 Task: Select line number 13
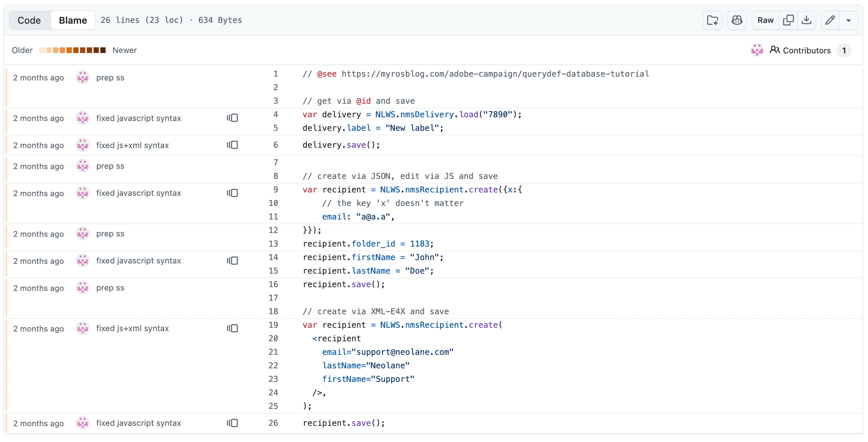(x=274, y=244)
